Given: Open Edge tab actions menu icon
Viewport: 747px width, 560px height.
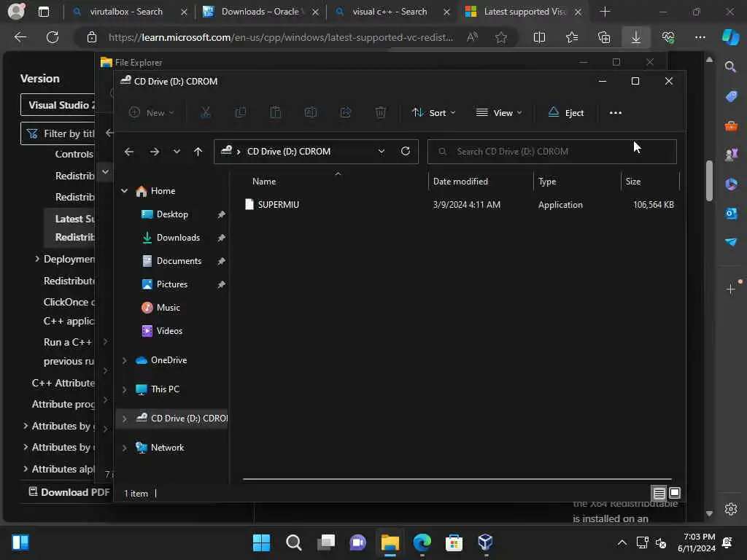Looking at the screenshot, I should (x=44, y=12).
